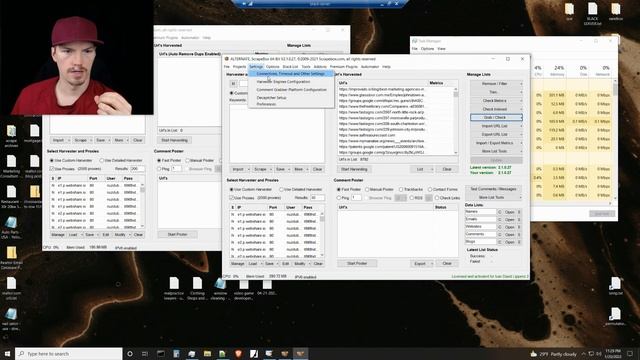
Task: Click ScrapeBox app icon in front window title bar
Action: [x=227, y=59]
